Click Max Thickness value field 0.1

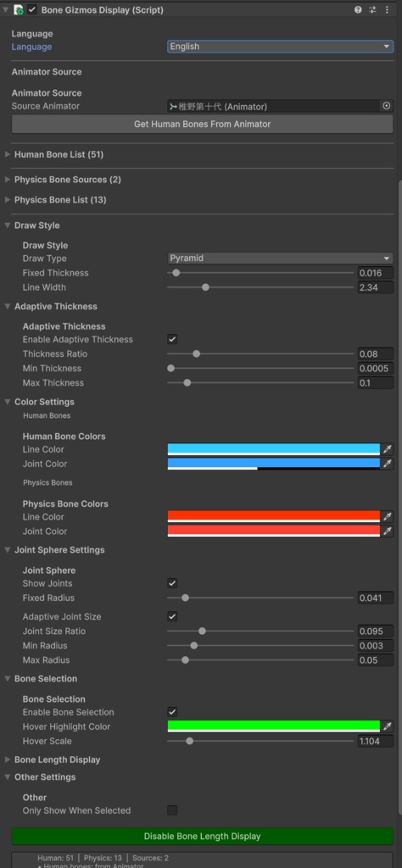tap(376, 382)
